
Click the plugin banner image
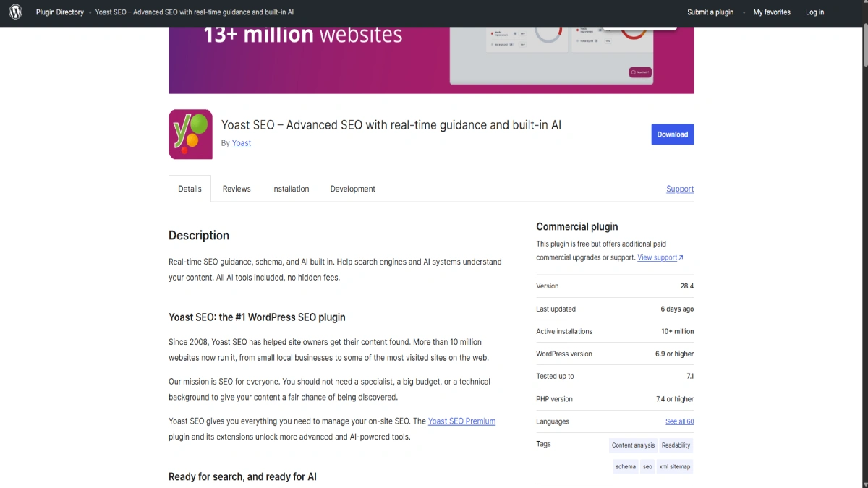pos(431,61)
